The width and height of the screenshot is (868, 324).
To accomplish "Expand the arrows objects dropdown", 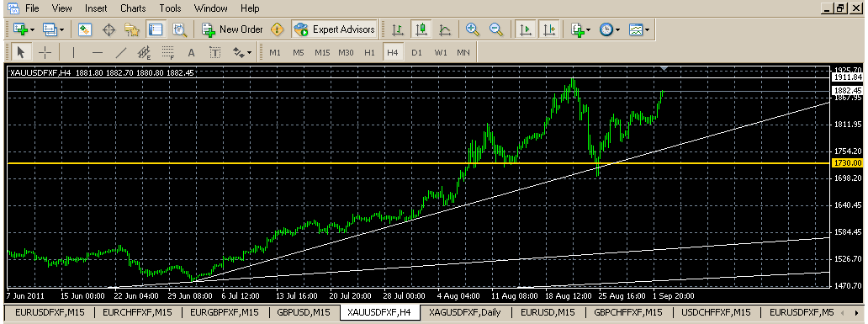I will coord(249,53).
